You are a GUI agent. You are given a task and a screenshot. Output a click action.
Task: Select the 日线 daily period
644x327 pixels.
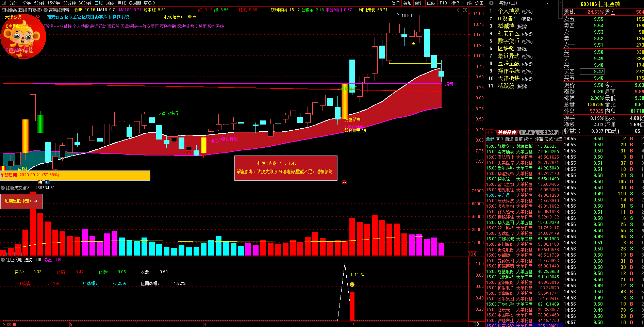coord(99,3)
